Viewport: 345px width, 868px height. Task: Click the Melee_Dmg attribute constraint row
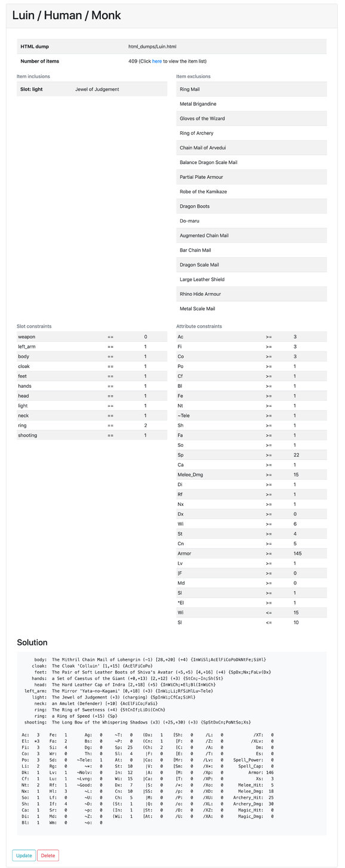[251, 474]
